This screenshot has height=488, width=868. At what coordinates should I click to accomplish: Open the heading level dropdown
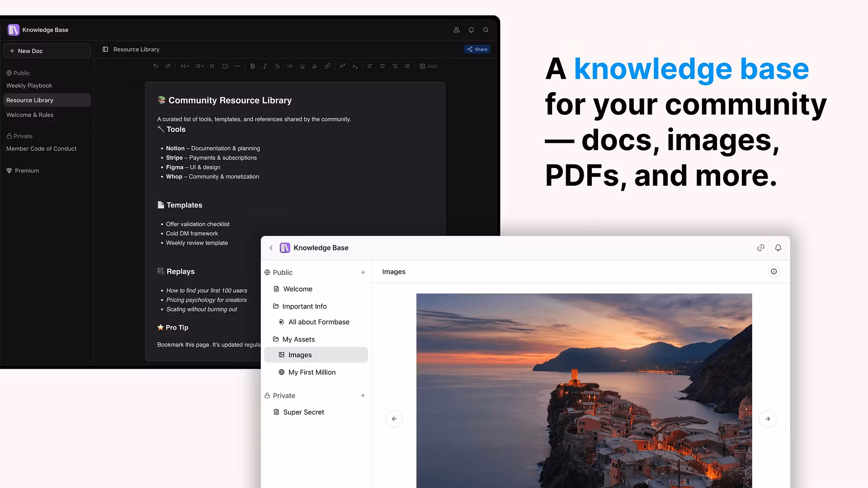coord(185,66)
